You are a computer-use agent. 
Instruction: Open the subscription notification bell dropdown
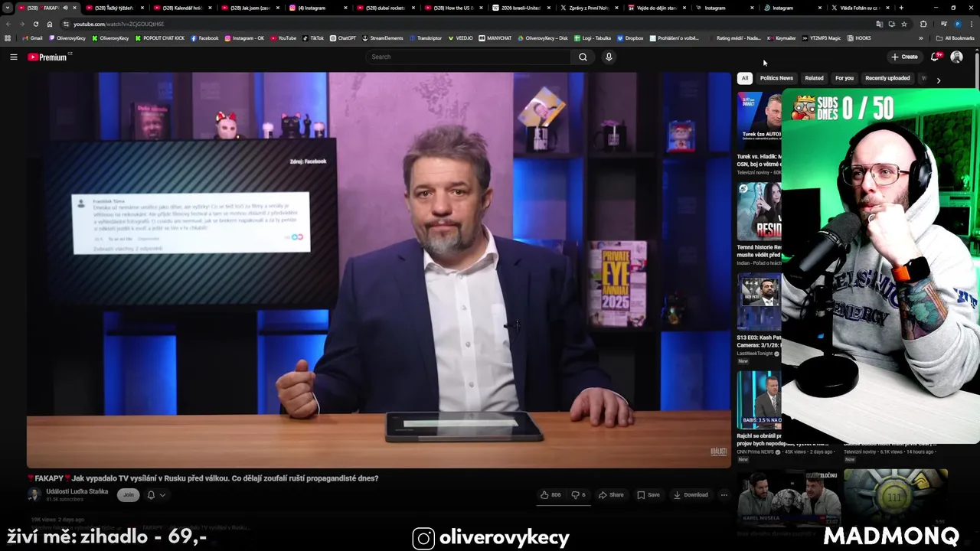coord(156,495)
